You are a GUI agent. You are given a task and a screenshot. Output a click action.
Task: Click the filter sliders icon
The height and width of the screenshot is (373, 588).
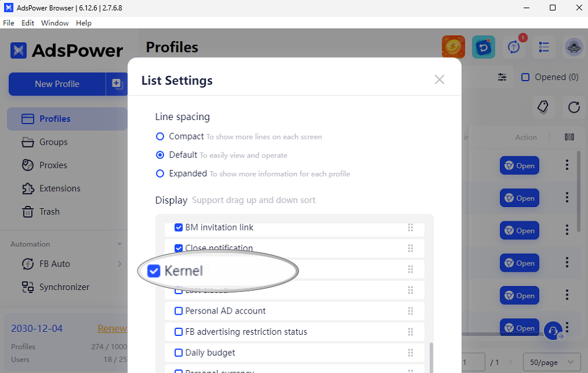(x=502, y=77)
